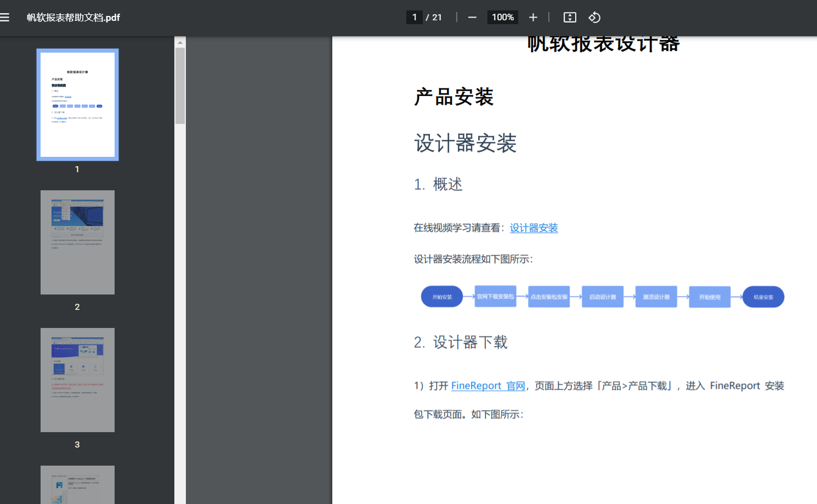The width and height of the screenshot is (817, 504).
Task: Click the page number input field
Action: click(415, 17)
